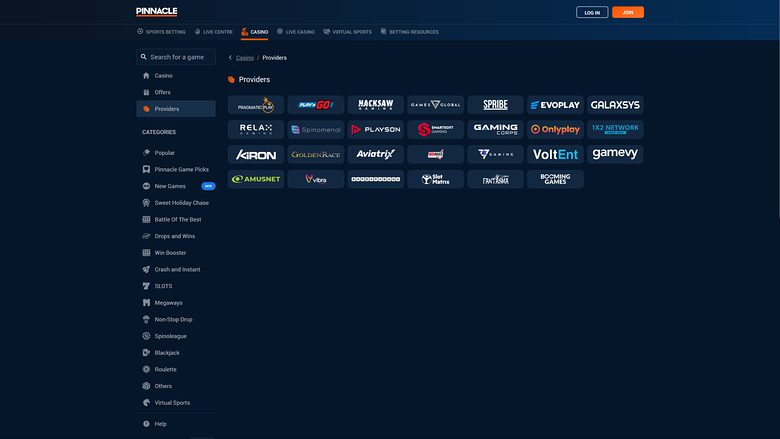Open the Virtual Sports top navigation tab
This screenshot has height=439, width=780.
click(348, 32)
